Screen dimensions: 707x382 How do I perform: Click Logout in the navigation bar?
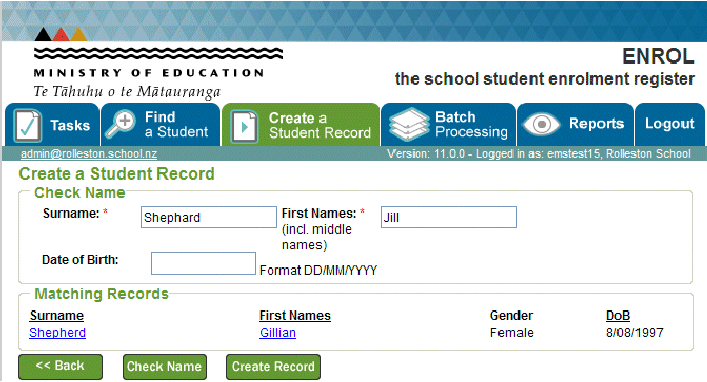670,124
